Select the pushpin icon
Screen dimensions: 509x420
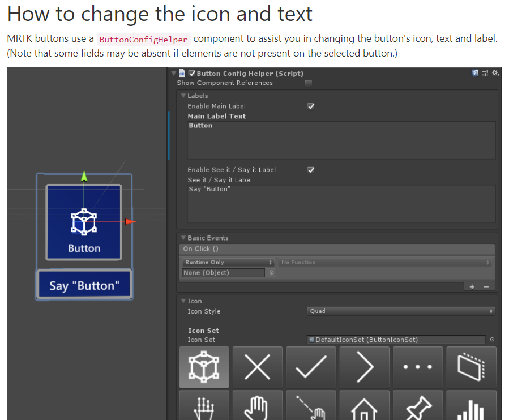(418, 405)
